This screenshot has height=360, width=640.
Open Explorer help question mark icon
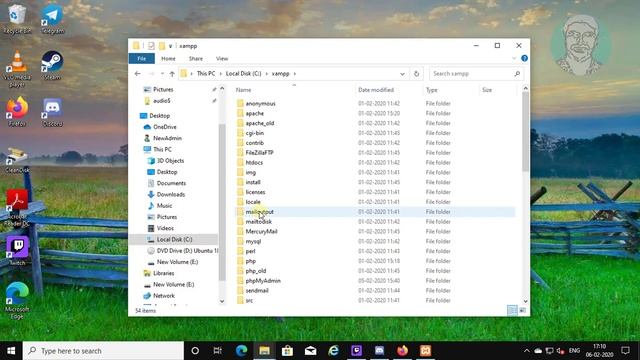[x=524, y=58]
